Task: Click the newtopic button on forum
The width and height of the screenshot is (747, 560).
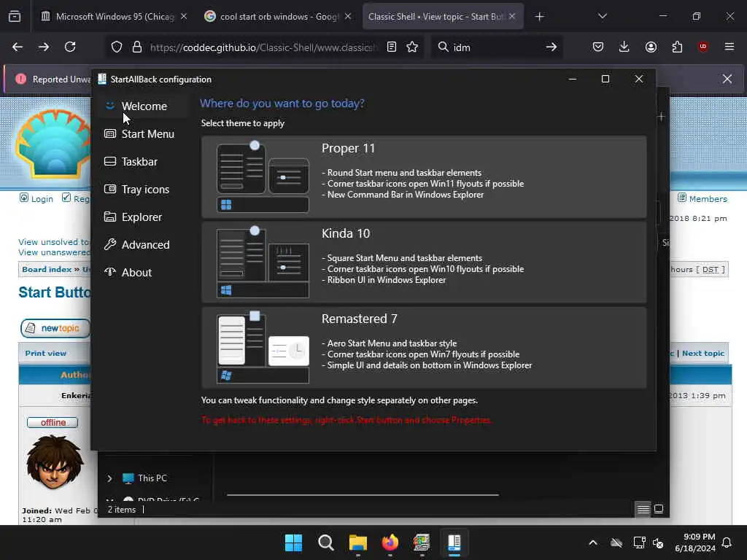Action: point(55,328)
